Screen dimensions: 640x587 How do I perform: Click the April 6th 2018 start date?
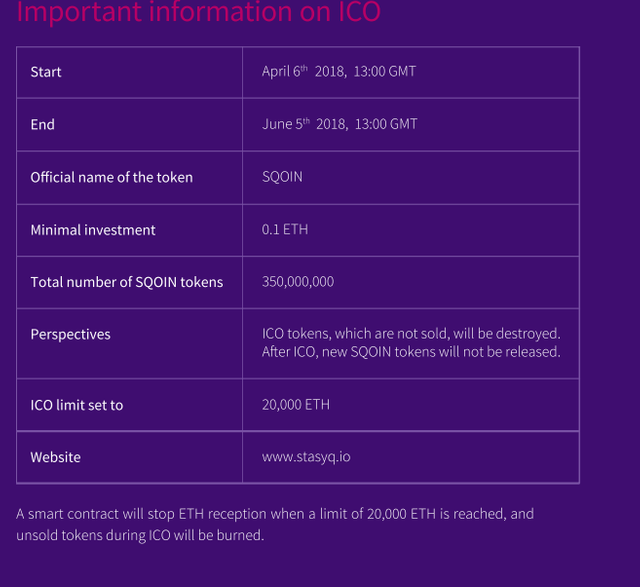pyautogui.click(x=338, y=72)
